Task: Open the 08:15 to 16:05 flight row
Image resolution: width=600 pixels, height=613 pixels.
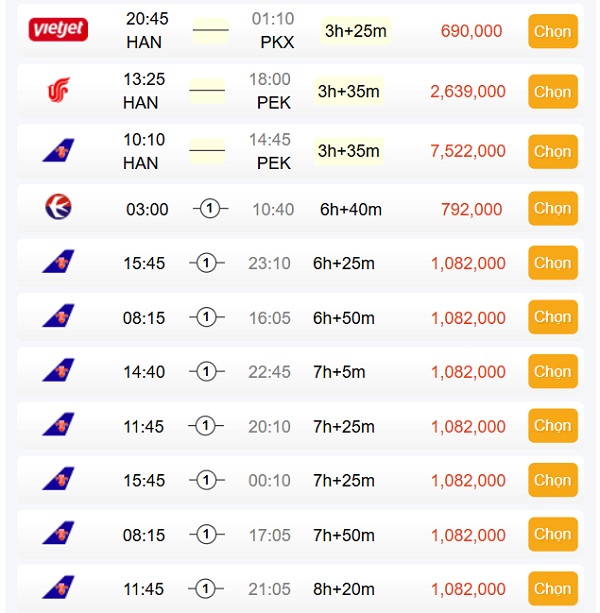Action: 300,317
